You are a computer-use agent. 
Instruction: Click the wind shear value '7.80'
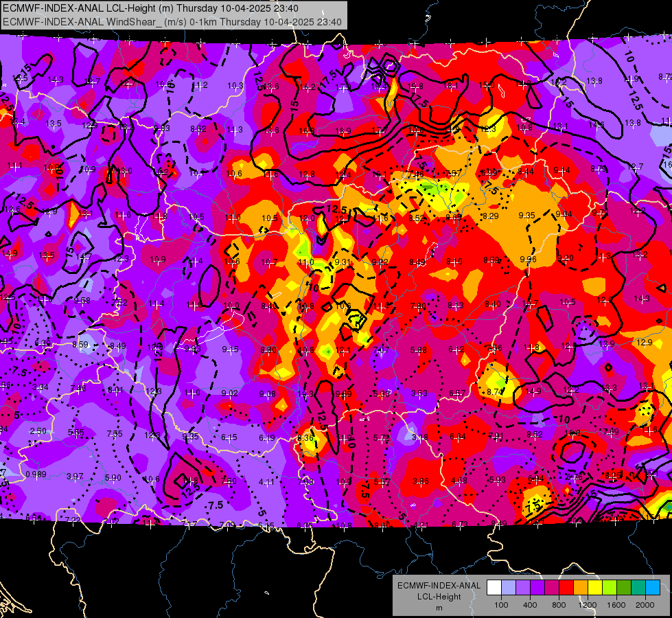[x=418, y=306]
